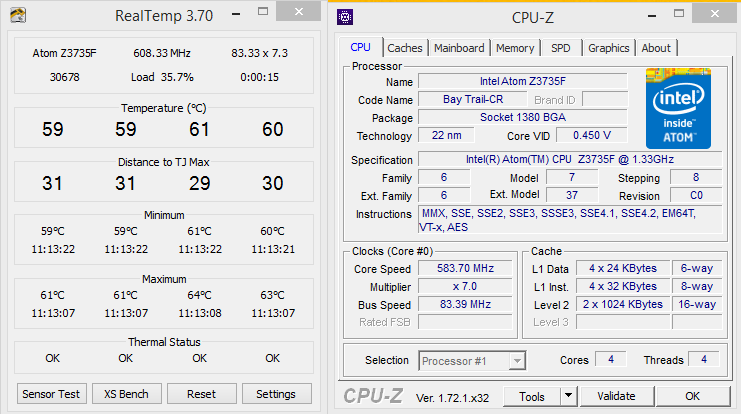Show the About tab

[x=656, y=48]
